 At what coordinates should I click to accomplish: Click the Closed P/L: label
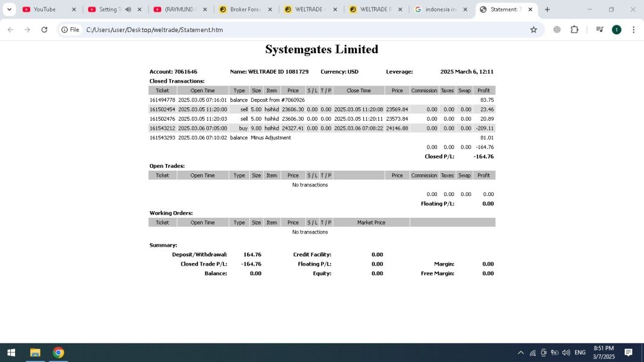tap(439, 157)
